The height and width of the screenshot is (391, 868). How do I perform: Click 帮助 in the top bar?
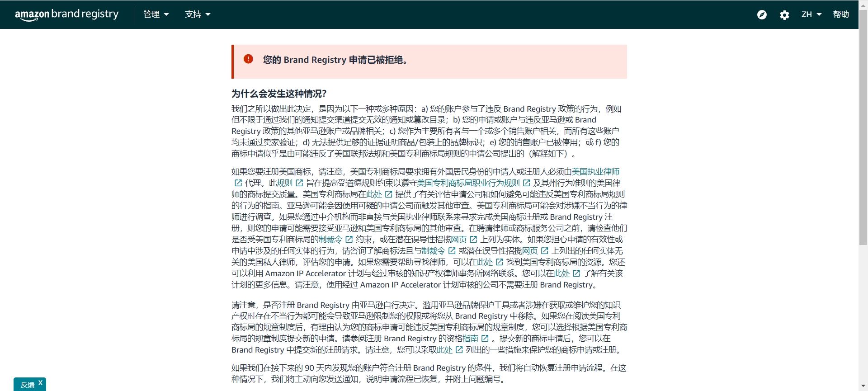pos(841,14)
